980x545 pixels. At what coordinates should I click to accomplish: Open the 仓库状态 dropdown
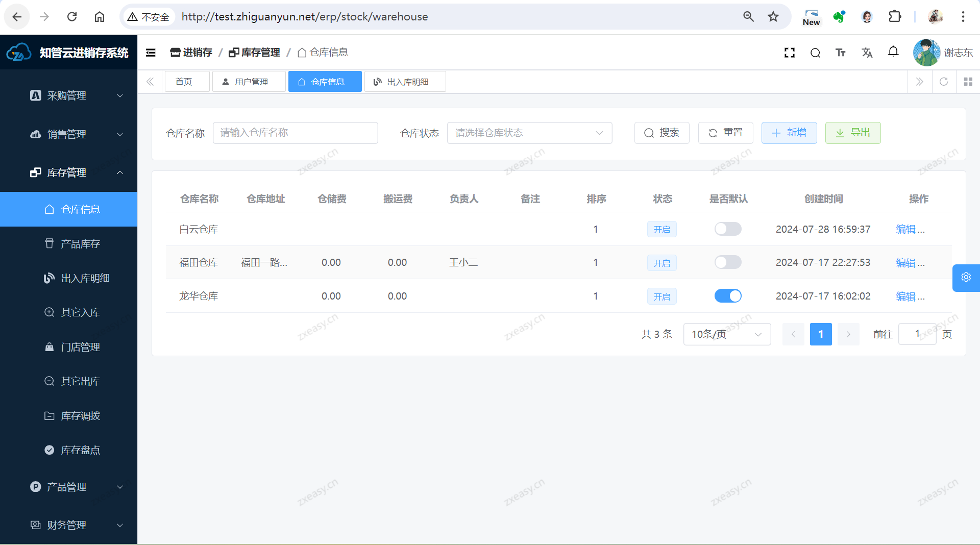[529, 133]
